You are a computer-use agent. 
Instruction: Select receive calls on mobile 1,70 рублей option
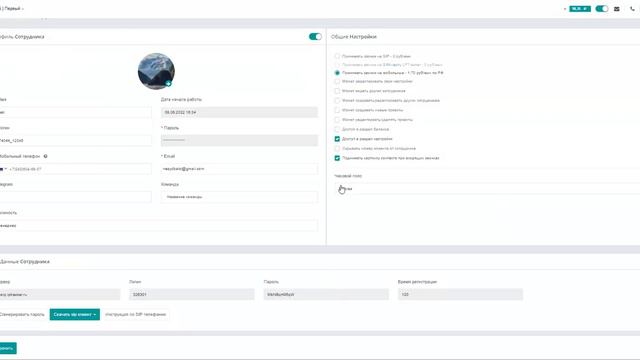click(337, 73)
